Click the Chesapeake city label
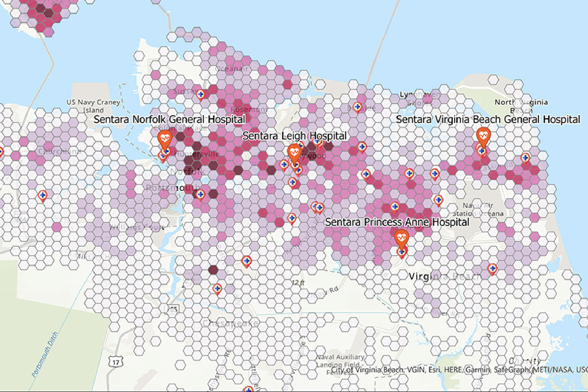Screen dimensions: 588x392 (230, 323)
